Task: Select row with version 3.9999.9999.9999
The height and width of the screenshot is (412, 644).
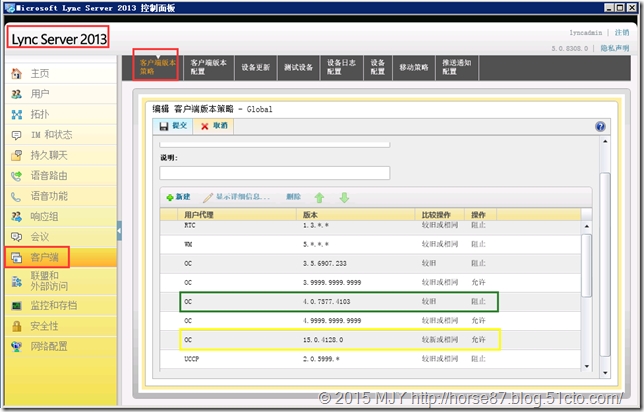Action: point(370,283)
